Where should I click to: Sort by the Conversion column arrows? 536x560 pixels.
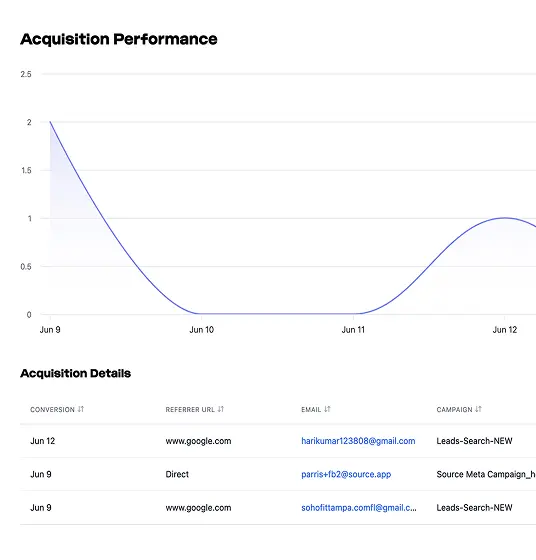81,409
